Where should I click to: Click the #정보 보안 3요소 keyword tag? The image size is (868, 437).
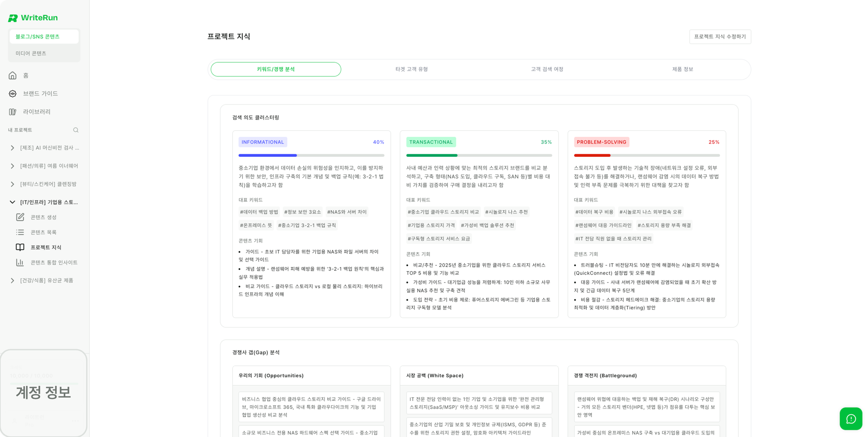pyautogui.click(x=303, y=212)
